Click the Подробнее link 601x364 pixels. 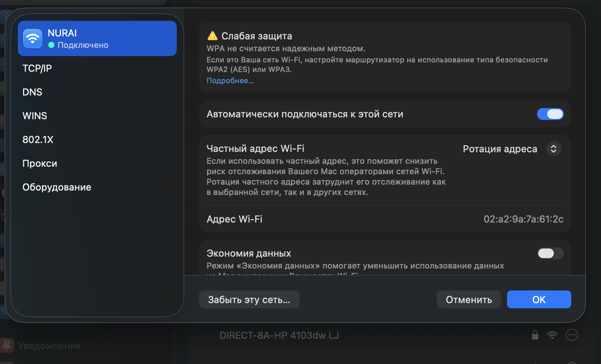point(230,81)
